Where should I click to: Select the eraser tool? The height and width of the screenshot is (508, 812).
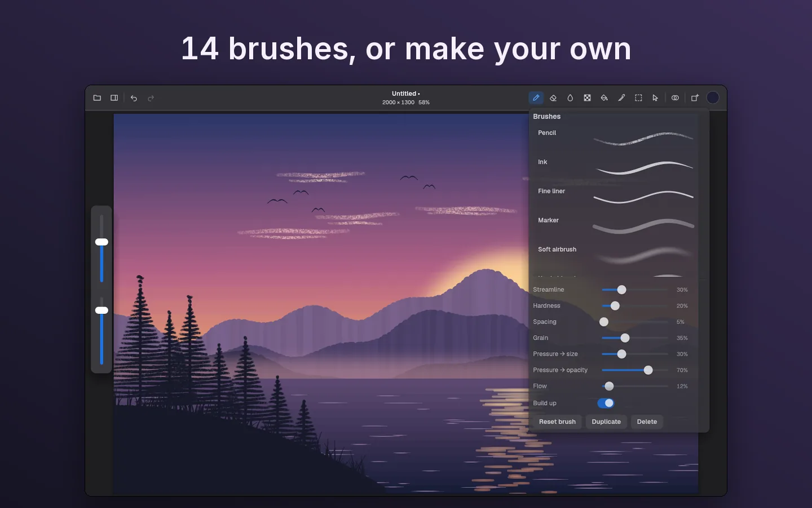coord(553,98)
